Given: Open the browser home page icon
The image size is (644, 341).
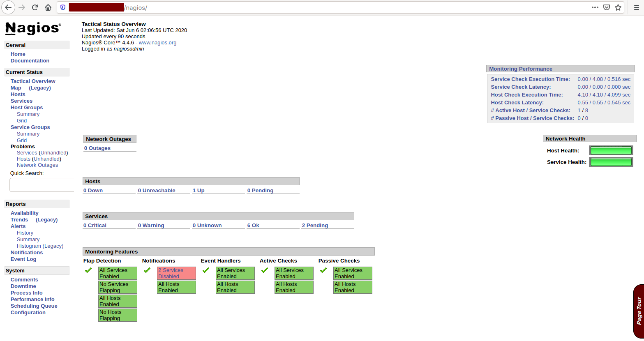Looking at the screenshot, I should [48, 7].
